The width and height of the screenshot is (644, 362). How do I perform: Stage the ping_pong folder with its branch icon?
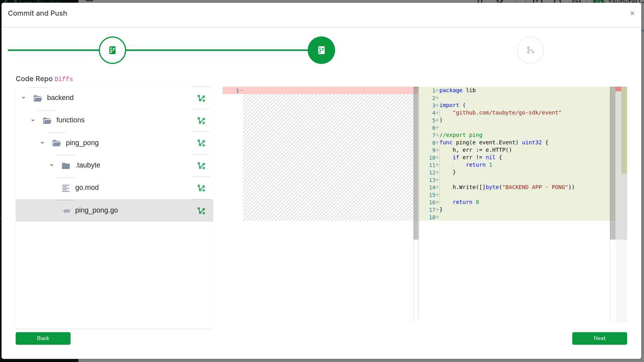point(201,143)
